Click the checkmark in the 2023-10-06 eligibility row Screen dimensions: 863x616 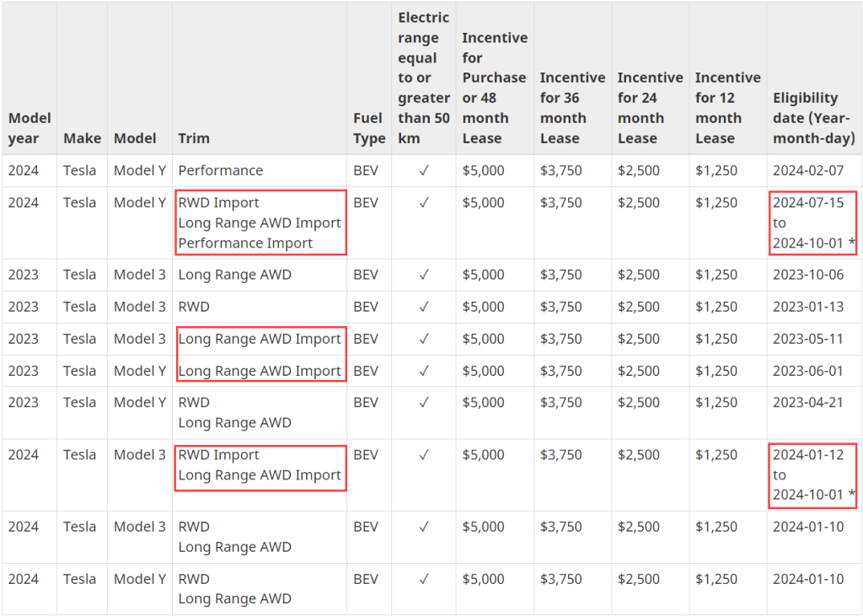click(424, 275)
